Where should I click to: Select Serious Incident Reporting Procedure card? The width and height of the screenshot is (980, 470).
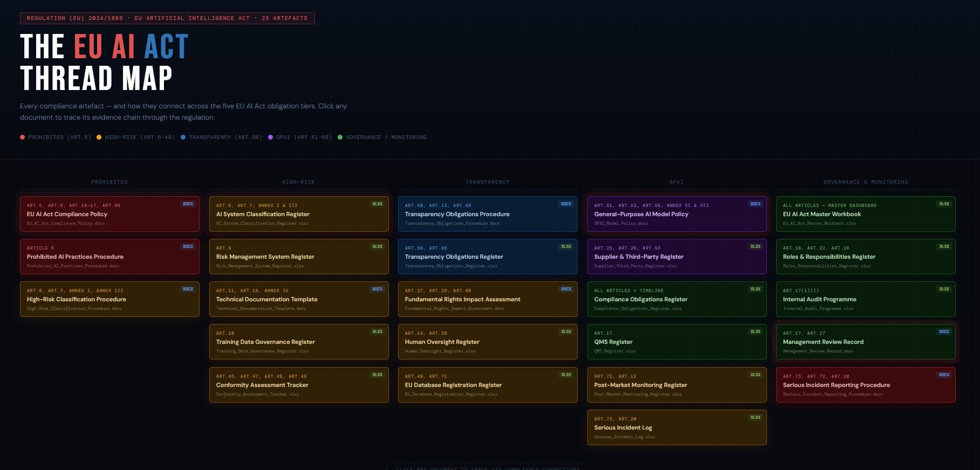866,385
